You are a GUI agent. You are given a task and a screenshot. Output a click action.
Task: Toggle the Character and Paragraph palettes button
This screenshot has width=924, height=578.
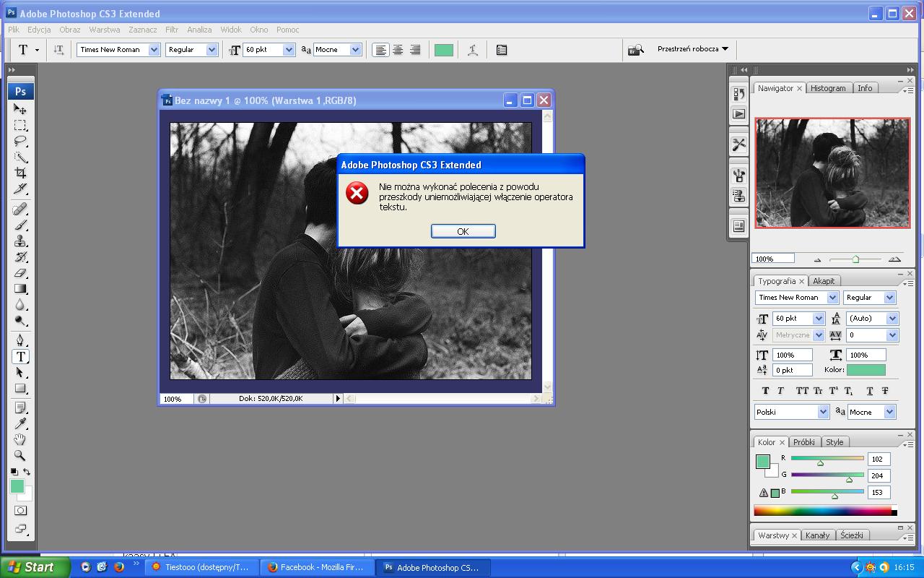pos(502,50)
